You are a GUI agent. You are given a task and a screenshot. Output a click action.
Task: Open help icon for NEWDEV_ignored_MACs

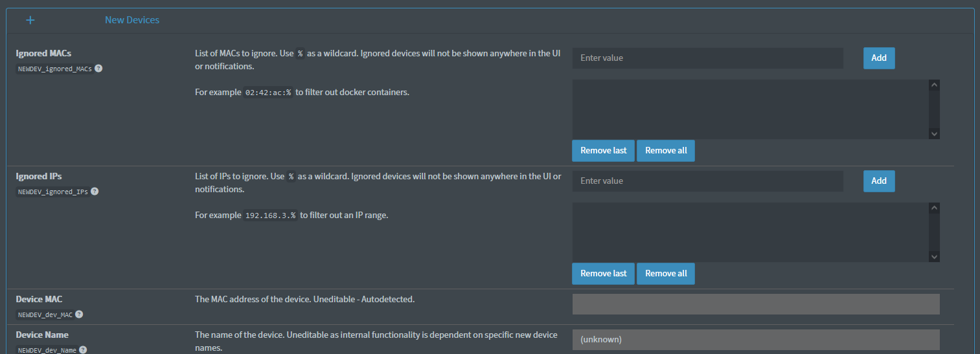[99, 68]
